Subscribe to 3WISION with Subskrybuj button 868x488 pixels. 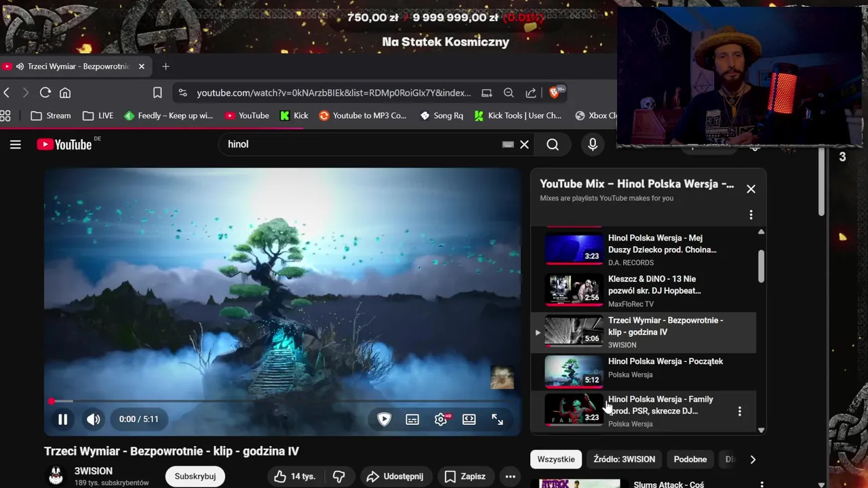pos(195,476)
